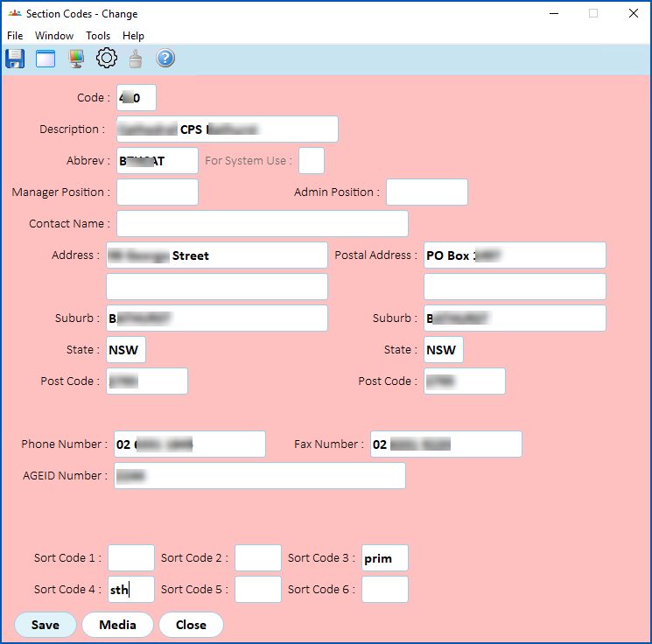Select the Sort Code 3 field containing prim
The image size is (652, 644).
(384, 558)
